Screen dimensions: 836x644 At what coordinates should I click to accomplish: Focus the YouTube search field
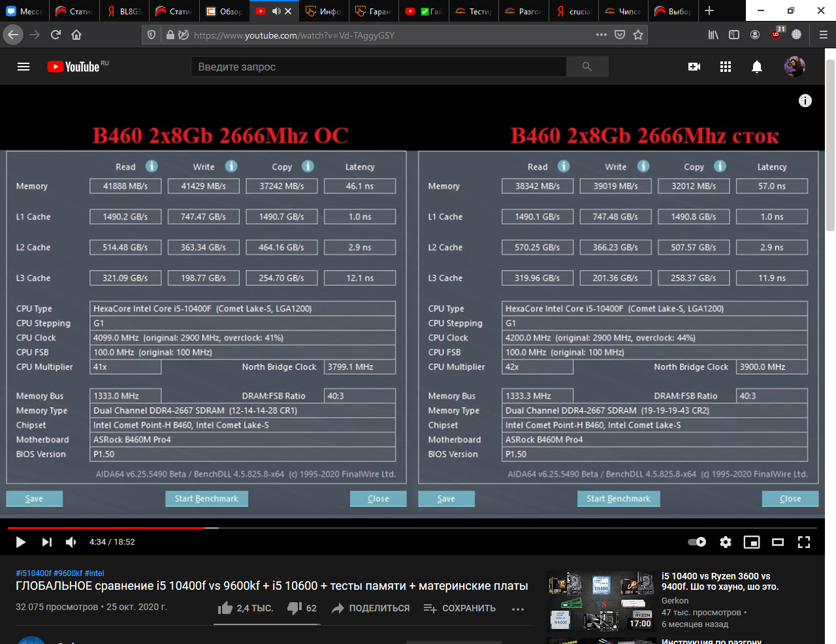[x=379, y=67]
